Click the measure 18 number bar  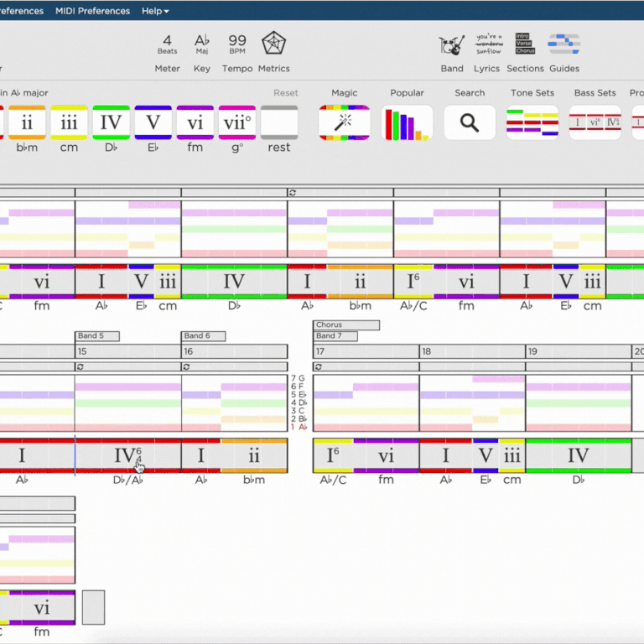coord(472,351)
